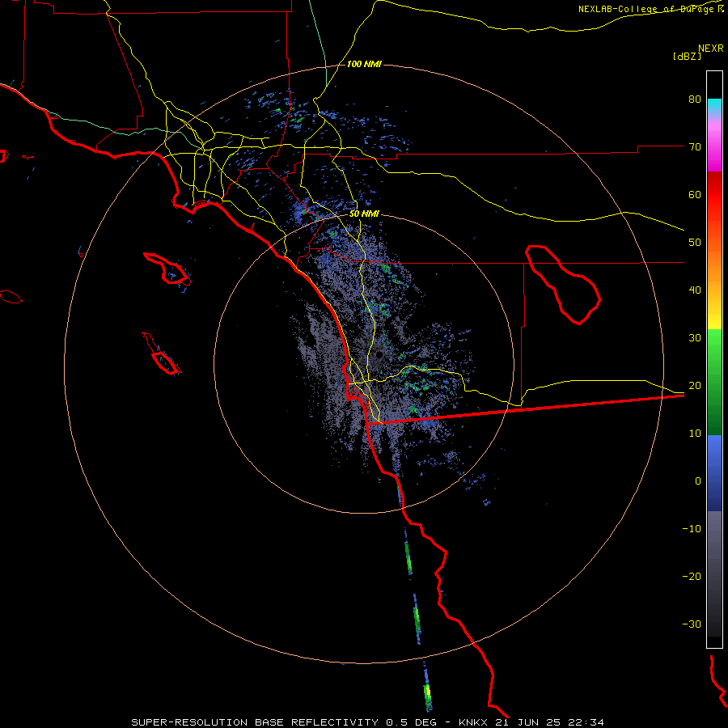Click the red segment of the color bar
This screenshot has width=728, height=728.
coord(714,195)
